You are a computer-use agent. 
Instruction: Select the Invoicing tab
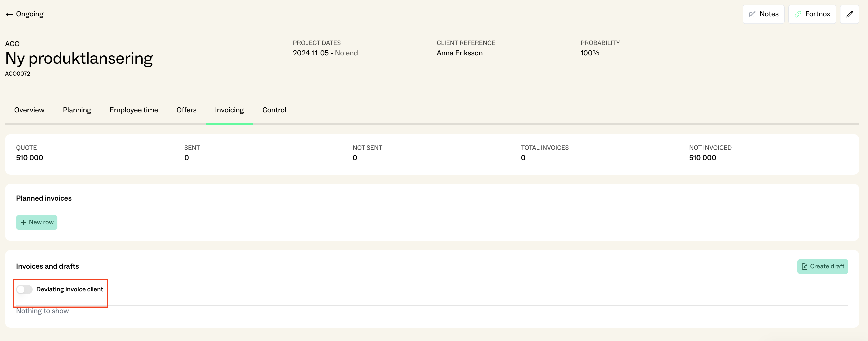(229, 110)
